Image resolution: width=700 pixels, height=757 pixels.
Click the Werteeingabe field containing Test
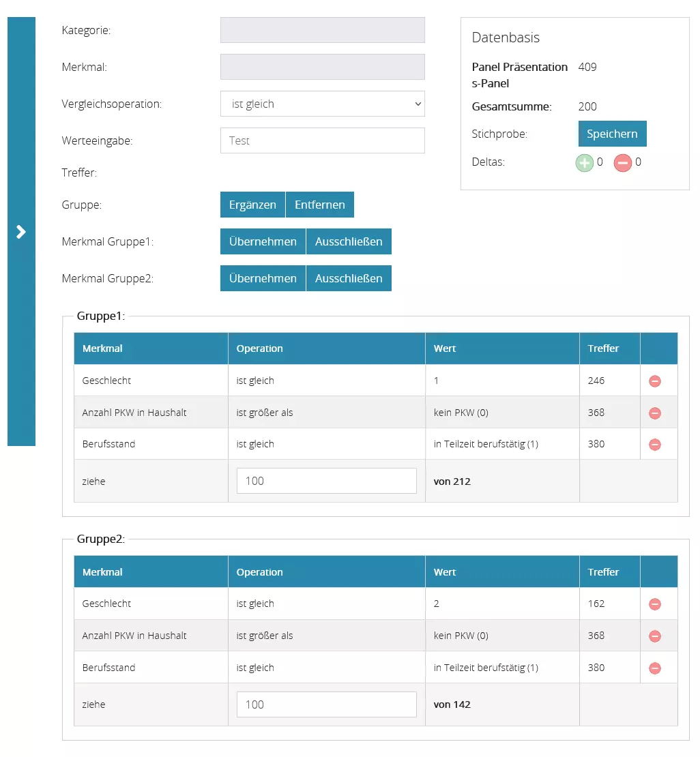pos(322,140)
